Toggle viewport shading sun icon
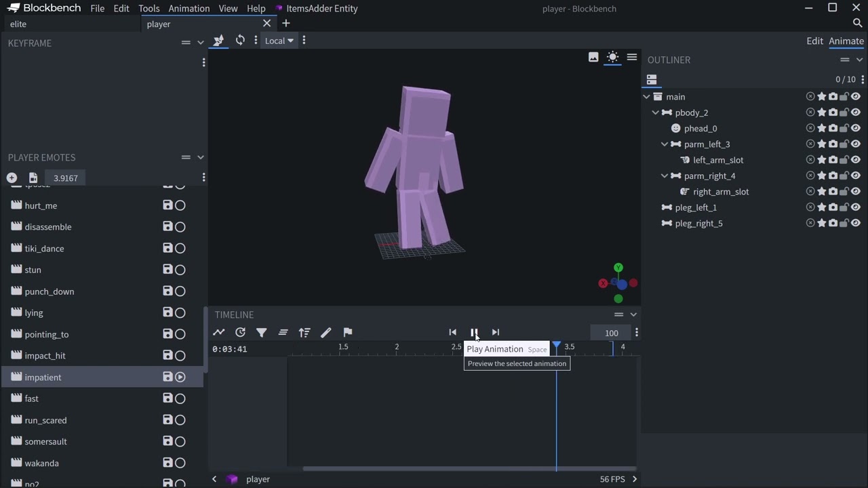 pyautogui.click(x=612, y=57)
